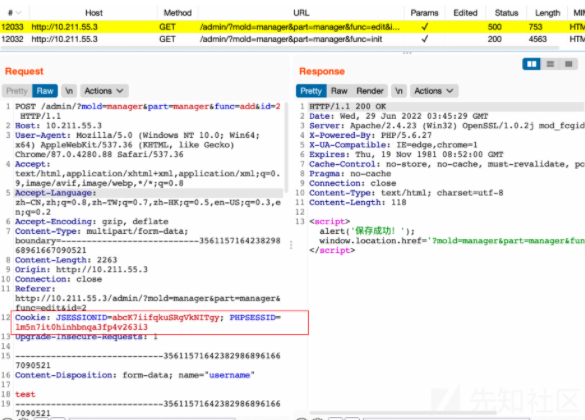Click the response Date header line
The width and height of the screenshot is (585, 420).
pyautogui.click(x=398, y=116)
